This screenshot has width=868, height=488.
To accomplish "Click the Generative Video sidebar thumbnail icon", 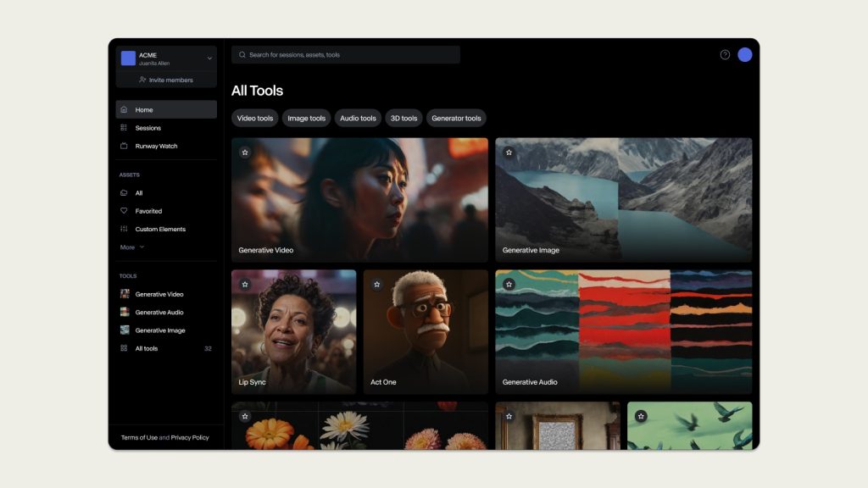I will click(x=125, y=294).
